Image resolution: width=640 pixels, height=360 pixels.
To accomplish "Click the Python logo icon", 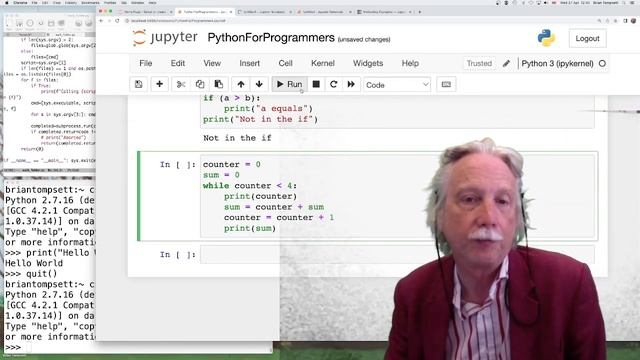I will [x=546, y=38].
